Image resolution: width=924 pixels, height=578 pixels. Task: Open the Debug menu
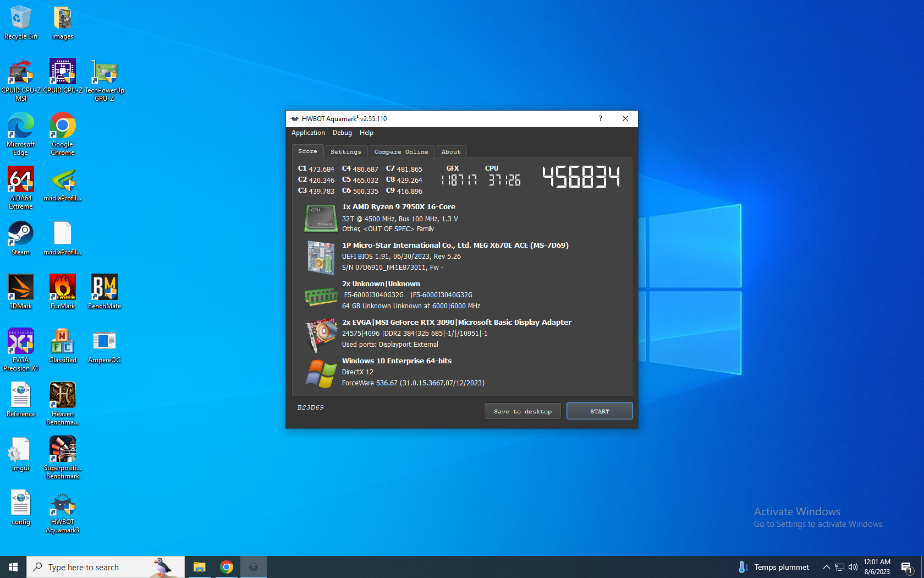pos(342,133)
